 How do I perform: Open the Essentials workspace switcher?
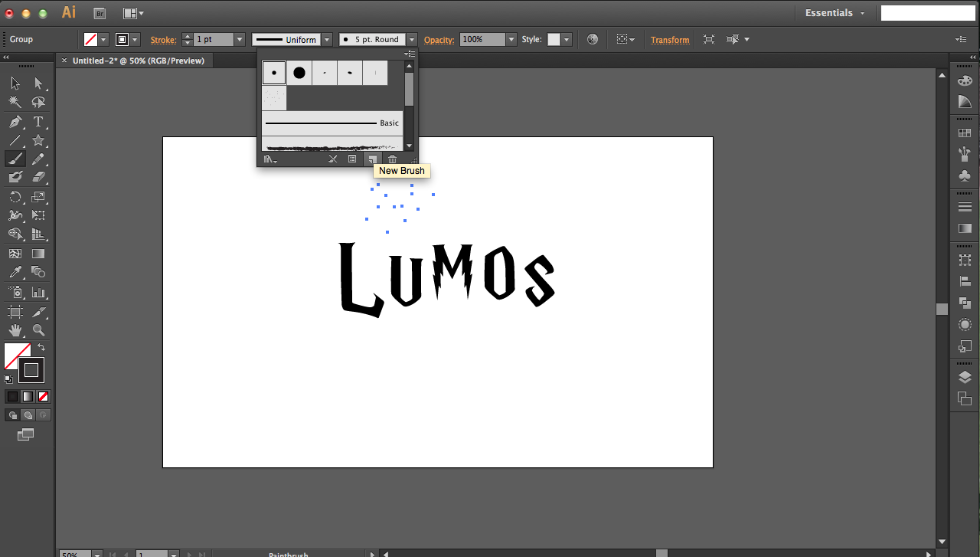835,13
